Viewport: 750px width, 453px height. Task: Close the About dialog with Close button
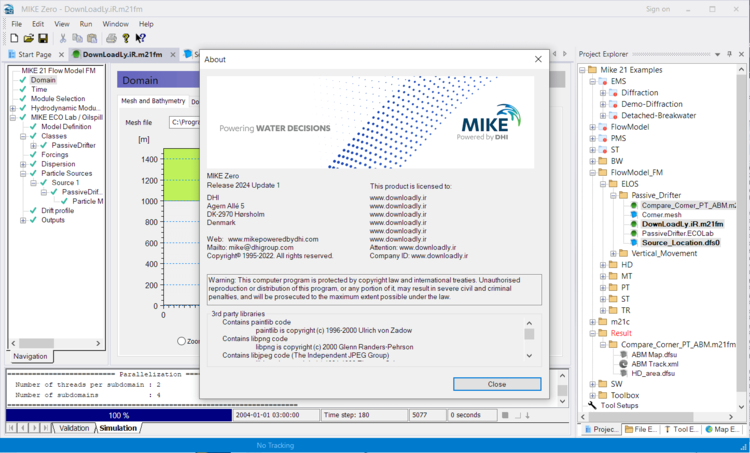coord(496,384)
